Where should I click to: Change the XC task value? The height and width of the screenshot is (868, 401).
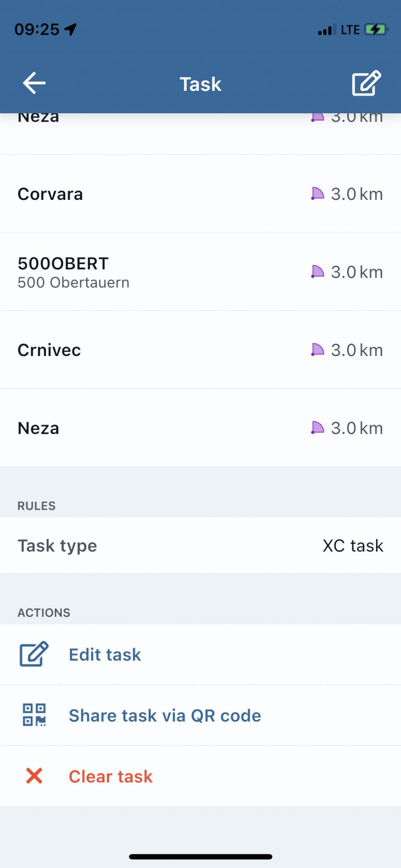click(x=352, y=545)
